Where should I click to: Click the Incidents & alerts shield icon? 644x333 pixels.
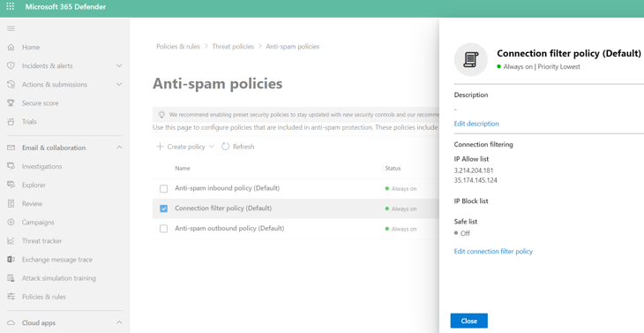11,65
